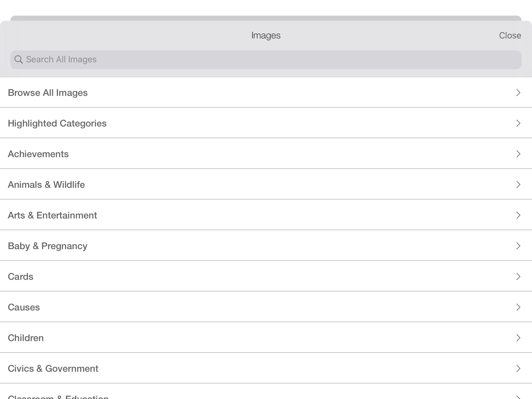Screen dimensions: 532x399
Task: Click the chevron on Animals & Wildlife row
Action: pos(518,185)
